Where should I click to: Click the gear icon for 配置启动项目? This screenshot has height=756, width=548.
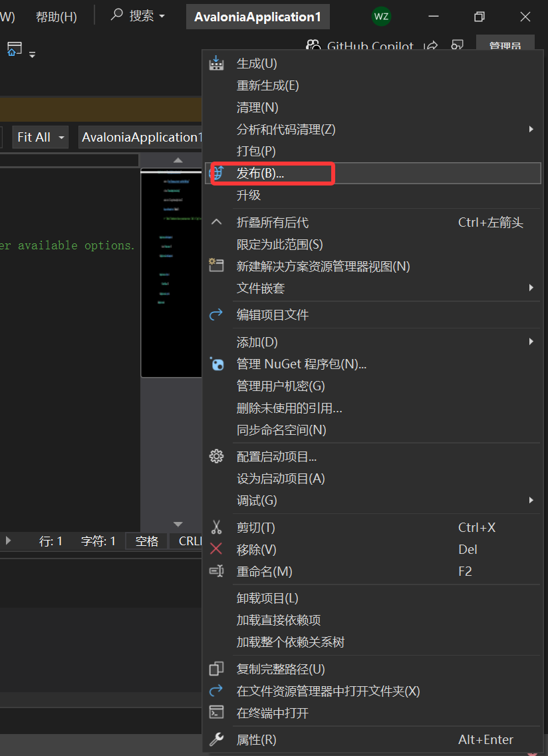click(216, 456)
